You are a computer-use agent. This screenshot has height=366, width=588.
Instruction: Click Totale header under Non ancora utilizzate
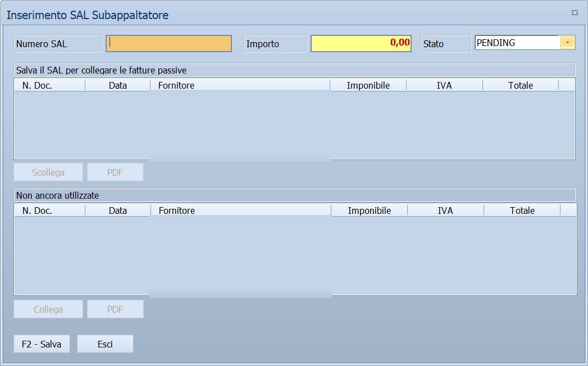tap(522, 211)
